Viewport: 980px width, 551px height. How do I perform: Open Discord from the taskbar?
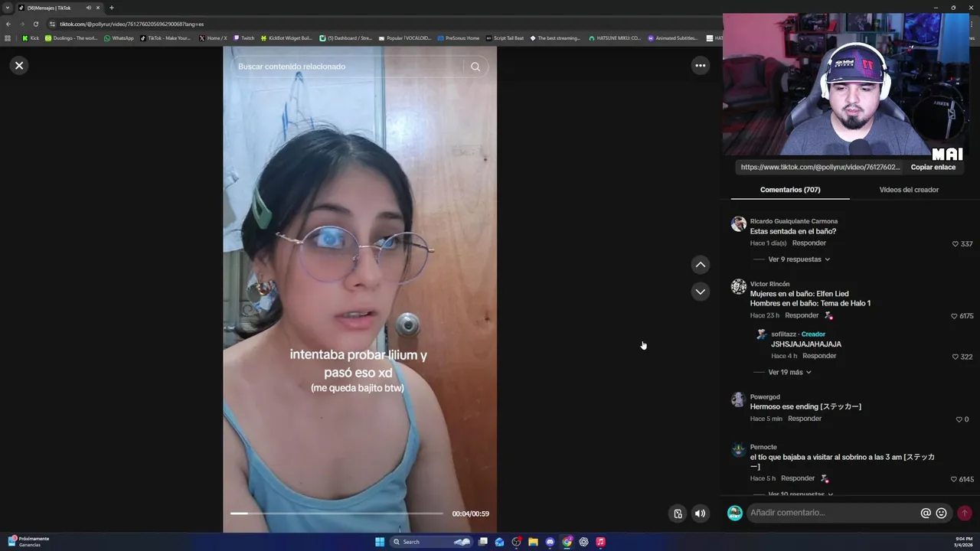tap(550, 542)
